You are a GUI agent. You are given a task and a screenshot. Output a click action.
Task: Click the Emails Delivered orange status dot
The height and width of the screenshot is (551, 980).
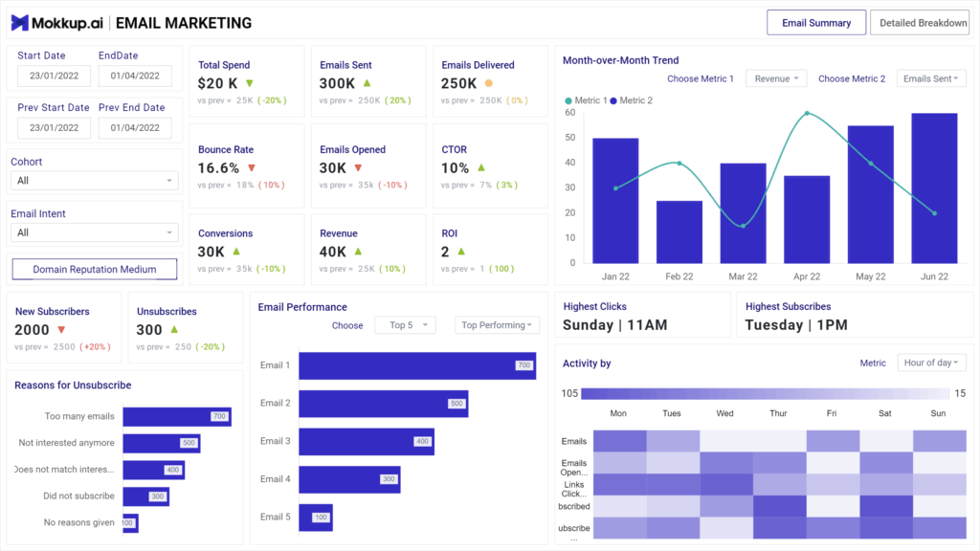pyautogui.click(x=489, y=83)
